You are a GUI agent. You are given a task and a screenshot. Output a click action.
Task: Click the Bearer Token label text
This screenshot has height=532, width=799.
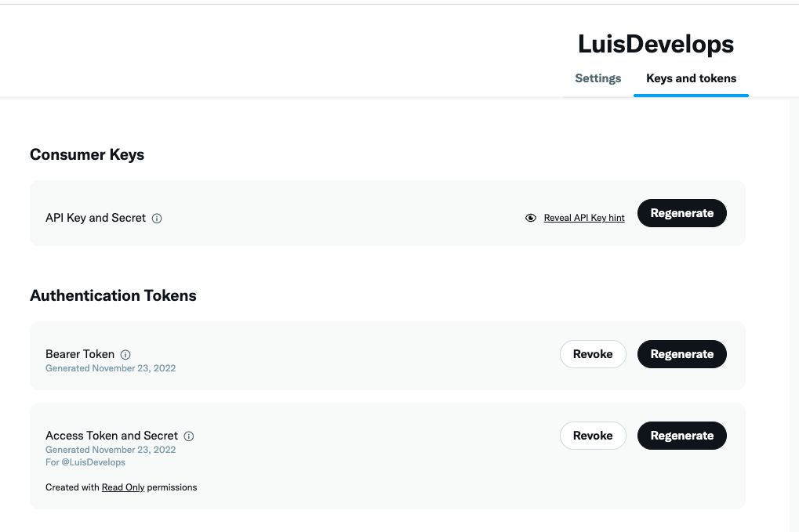[80, 354]
